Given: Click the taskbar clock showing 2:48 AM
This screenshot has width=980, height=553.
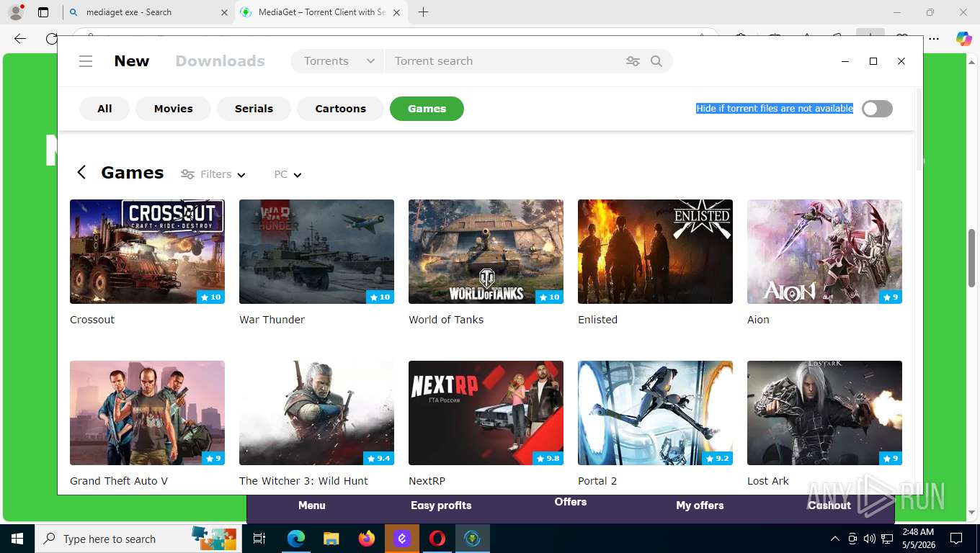Looking at the screenshot, I should point(919,539).
